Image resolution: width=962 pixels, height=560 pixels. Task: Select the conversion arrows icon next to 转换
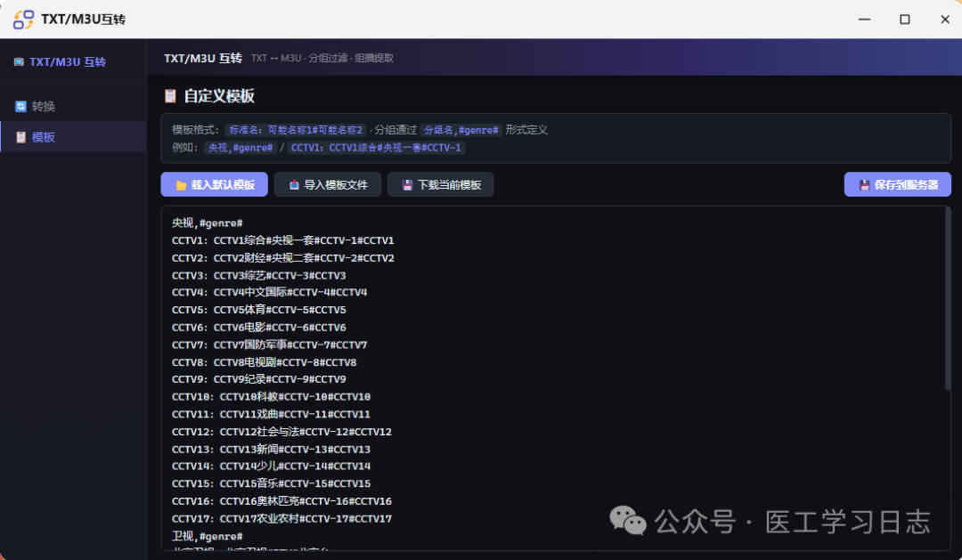point(20,106)
